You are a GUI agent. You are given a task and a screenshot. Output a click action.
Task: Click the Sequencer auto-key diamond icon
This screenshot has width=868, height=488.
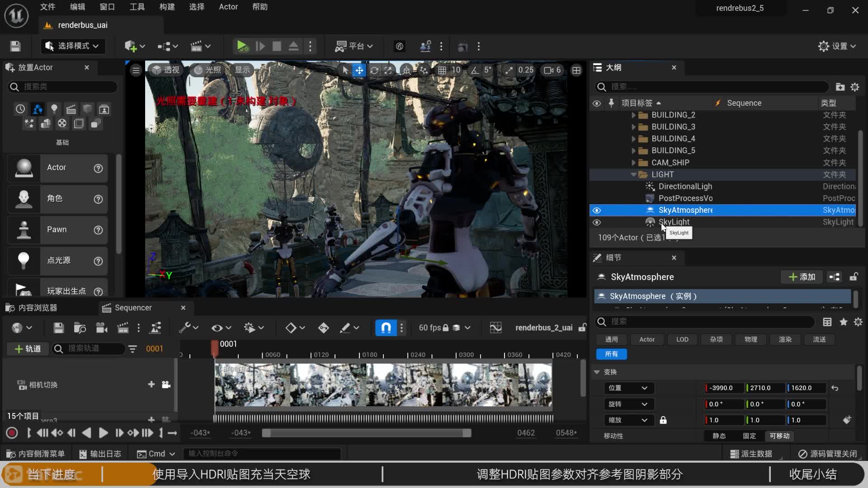[323, 328]
